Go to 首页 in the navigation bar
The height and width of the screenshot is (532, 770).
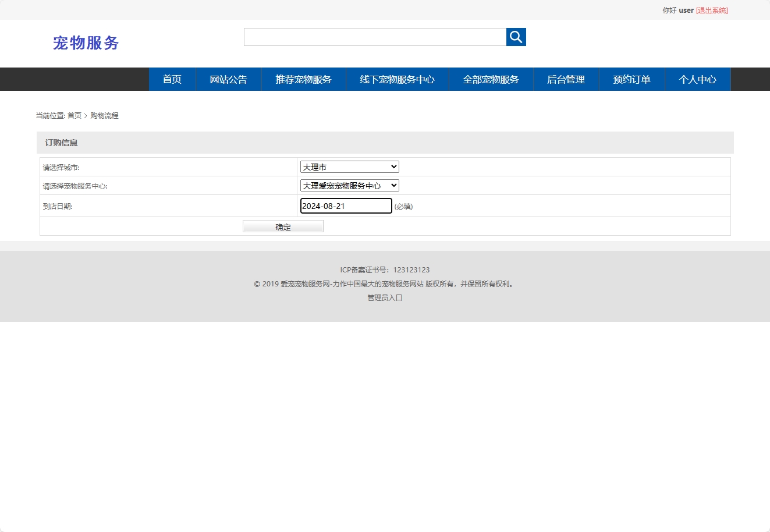click(x=172, y=79)
